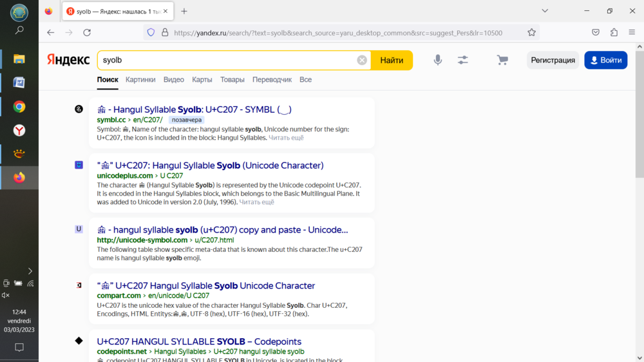Bookmark this page with the star icon
Screen dimensions: 644x362
pos(531,32)
